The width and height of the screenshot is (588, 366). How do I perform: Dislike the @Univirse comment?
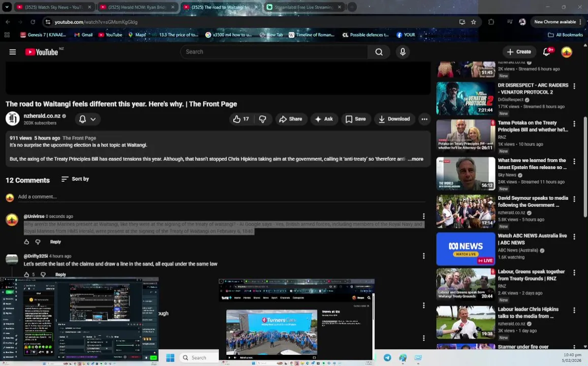click(x=38, y=242)
